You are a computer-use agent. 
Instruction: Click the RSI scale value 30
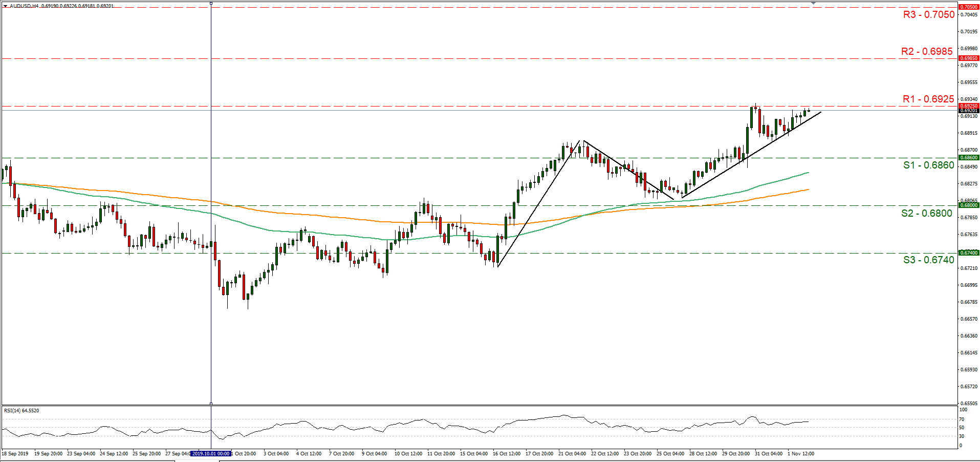962,436
